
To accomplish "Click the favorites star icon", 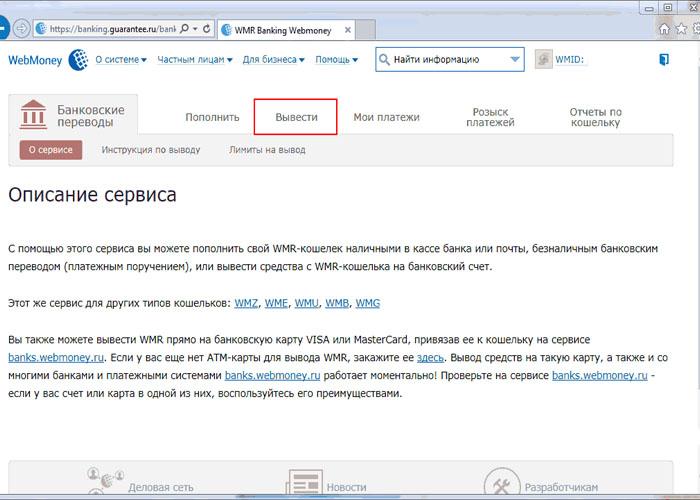I will coord(681,29).
